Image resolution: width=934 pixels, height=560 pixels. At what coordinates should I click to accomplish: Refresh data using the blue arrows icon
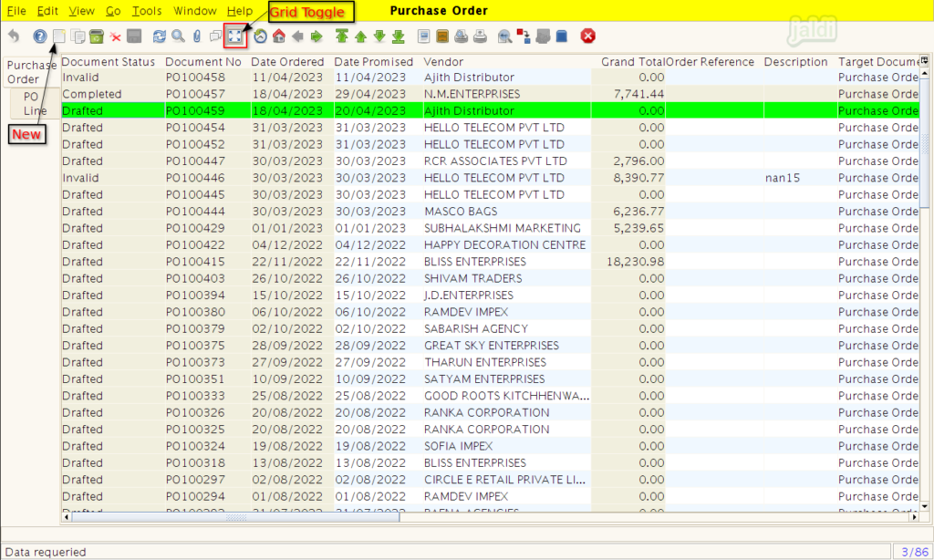tap(159, 36)
